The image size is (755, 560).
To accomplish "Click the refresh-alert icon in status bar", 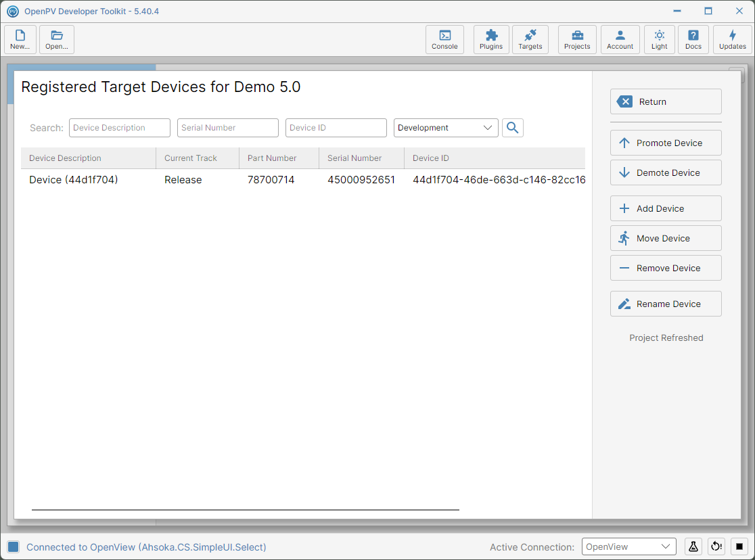I will [x=716, y=546].
